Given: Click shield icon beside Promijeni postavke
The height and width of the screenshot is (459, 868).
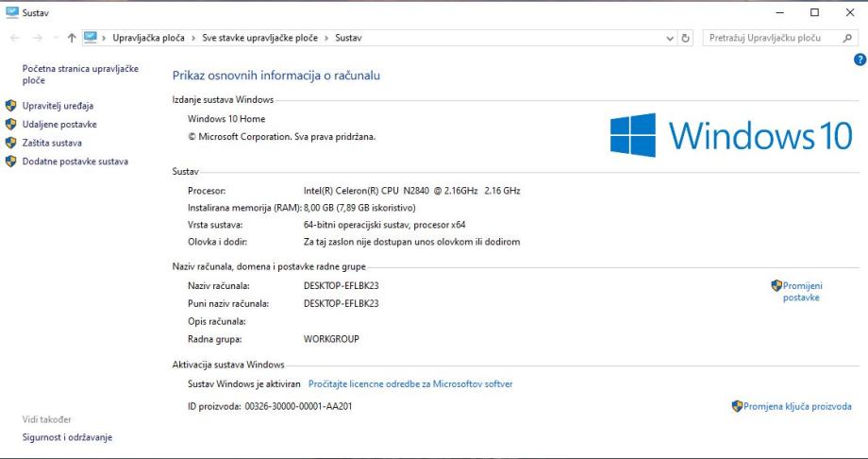Looking at the screenshot, I should [776, 285].
